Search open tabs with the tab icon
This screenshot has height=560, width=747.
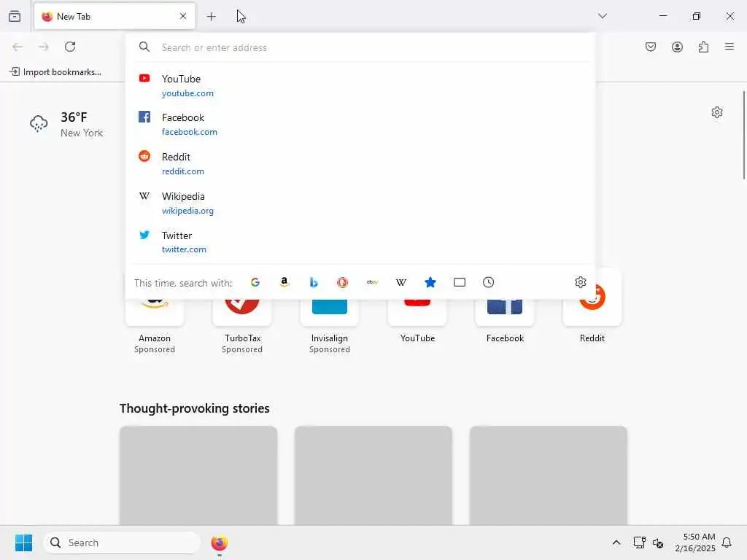coord(460,282)
